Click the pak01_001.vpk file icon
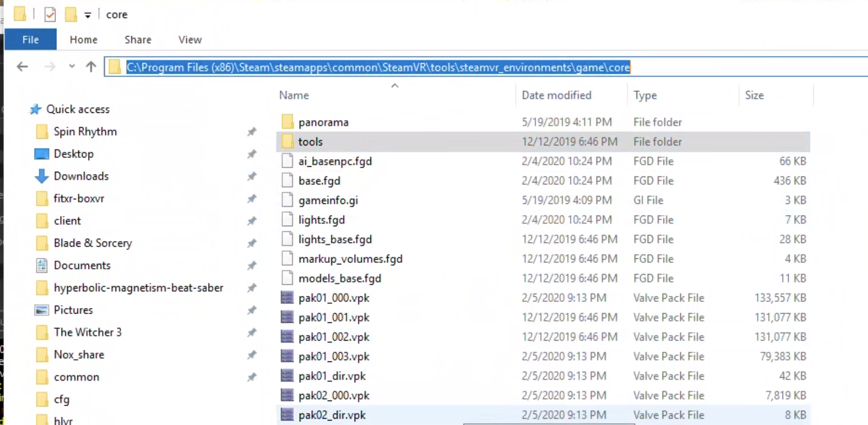Image resolution: width=868 pixels, height=425 pixels. 287,317
